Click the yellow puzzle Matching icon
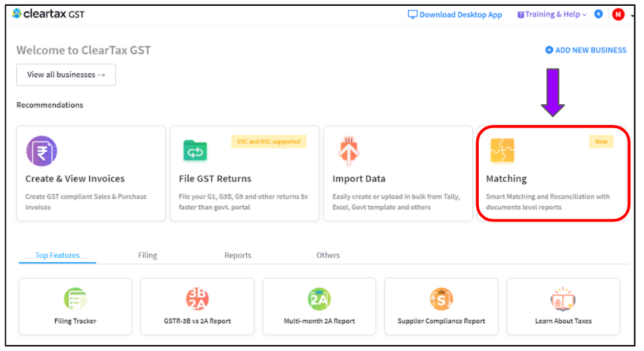The width and height of the screenshot is (644, 351). click(502, 150)
